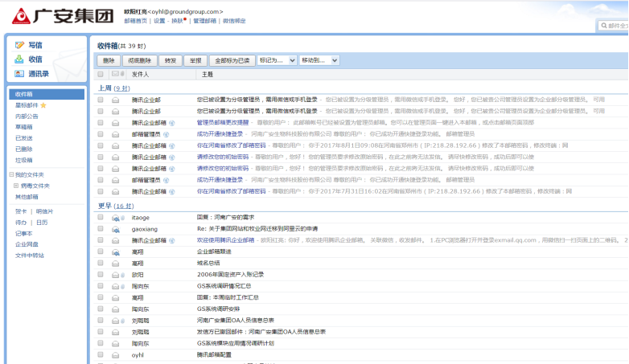Click the paperclip attachment icon in the column header
This screenshot has width=629, height=364.
tap(122, 74)
